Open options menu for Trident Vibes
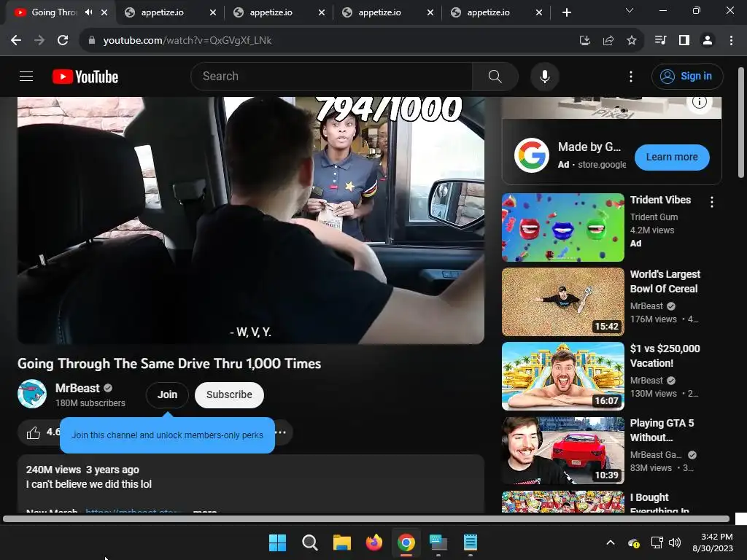 [x=712, y=202]
